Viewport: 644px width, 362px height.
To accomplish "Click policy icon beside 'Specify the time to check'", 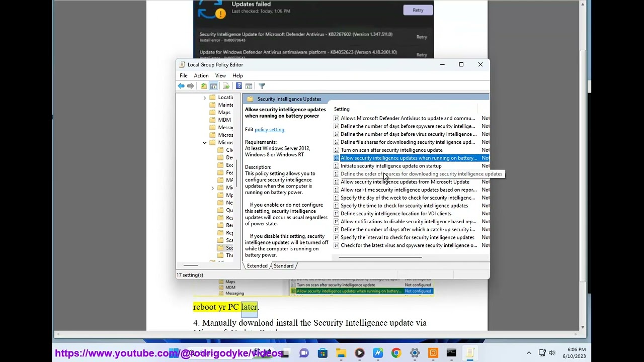I will (x=336, y=206).
